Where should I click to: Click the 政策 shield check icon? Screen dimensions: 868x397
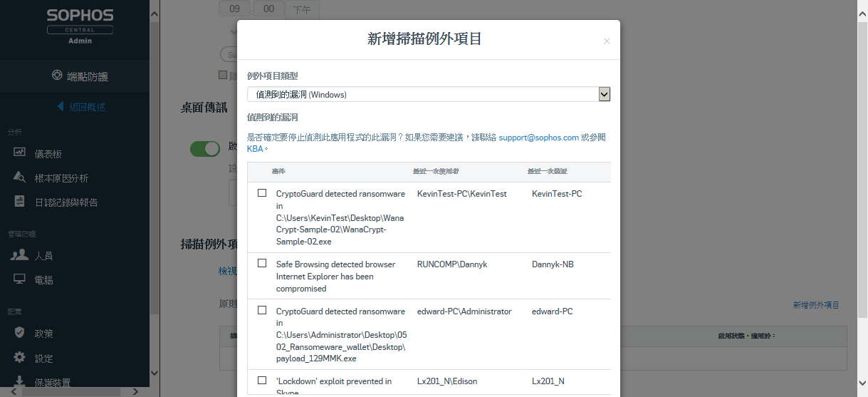pos(20,333)
